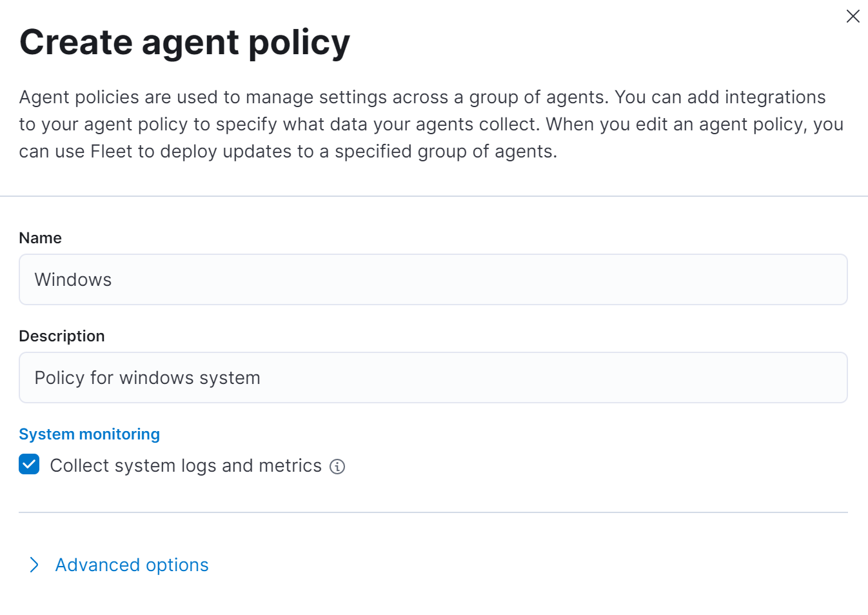
Task: Click the info icon beside system logs option
Action: pos(337,467)
